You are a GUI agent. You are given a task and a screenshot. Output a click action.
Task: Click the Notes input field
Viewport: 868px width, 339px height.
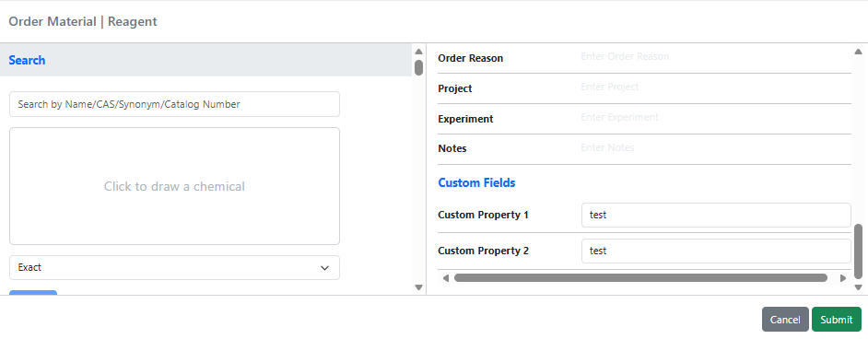click(715, 148)
